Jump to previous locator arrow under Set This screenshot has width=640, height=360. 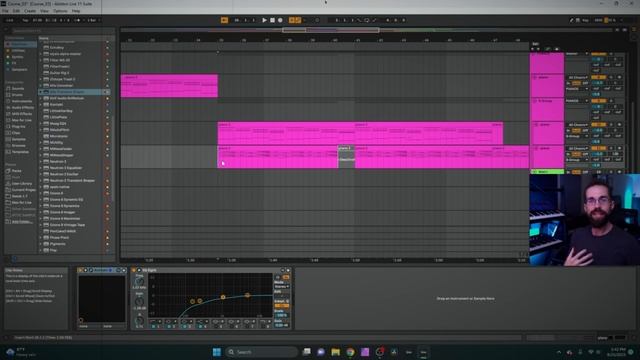[x=533, y=49]
